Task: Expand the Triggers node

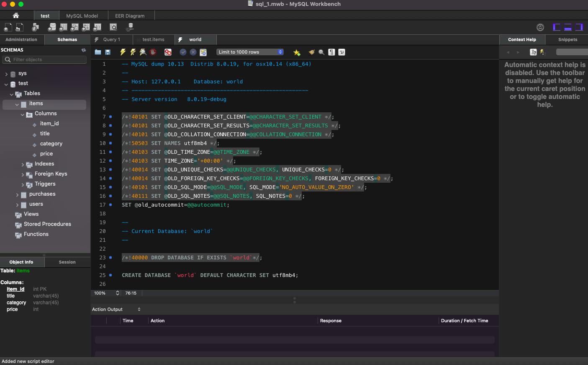Action: (x=23, y=184)
